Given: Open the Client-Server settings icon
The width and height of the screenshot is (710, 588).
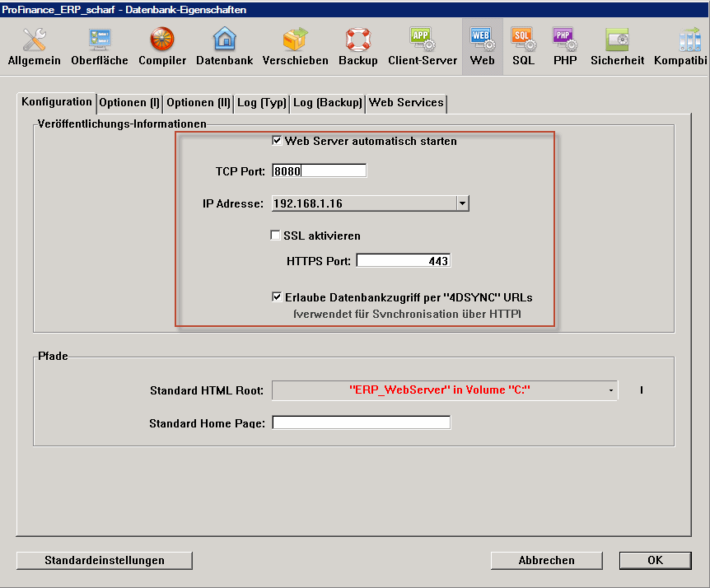Looking at the screenshot, I should 422,46.
